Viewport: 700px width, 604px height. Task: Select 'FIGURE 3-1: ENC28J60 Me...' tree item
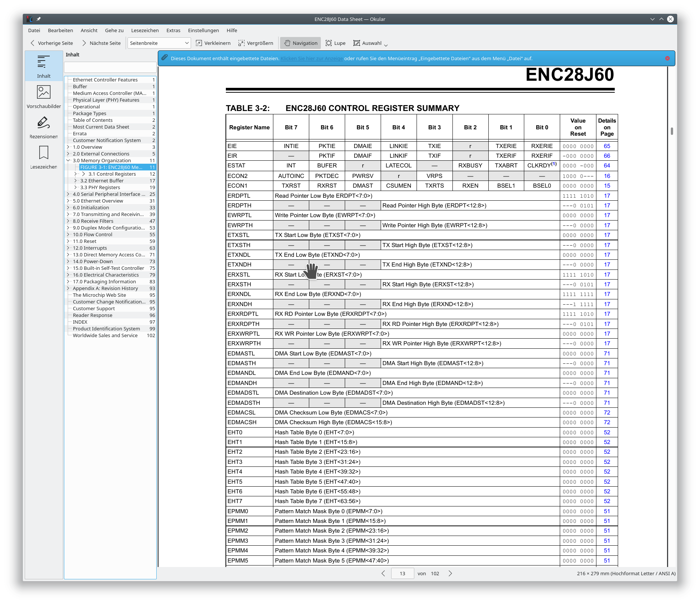(111, 167)
